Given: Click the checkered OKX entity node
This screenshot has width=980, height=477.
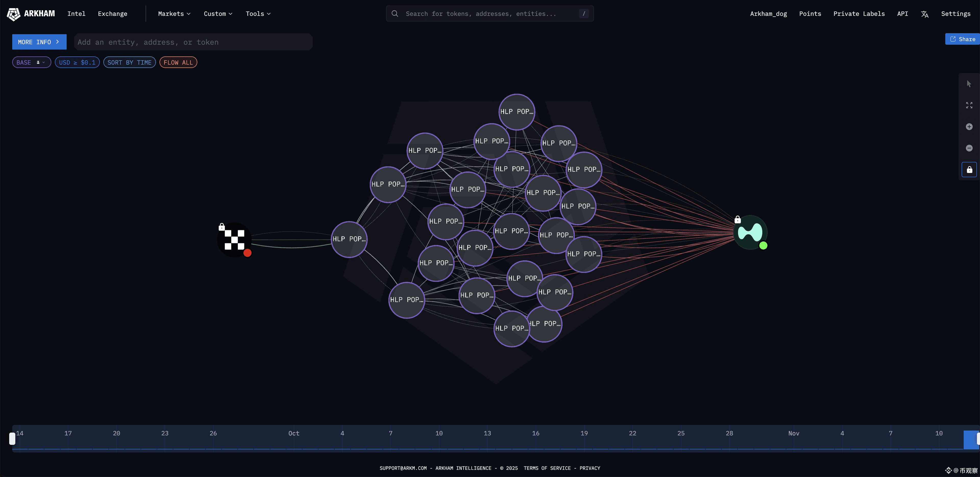Looking at the screenshot, I should [234, 240].
